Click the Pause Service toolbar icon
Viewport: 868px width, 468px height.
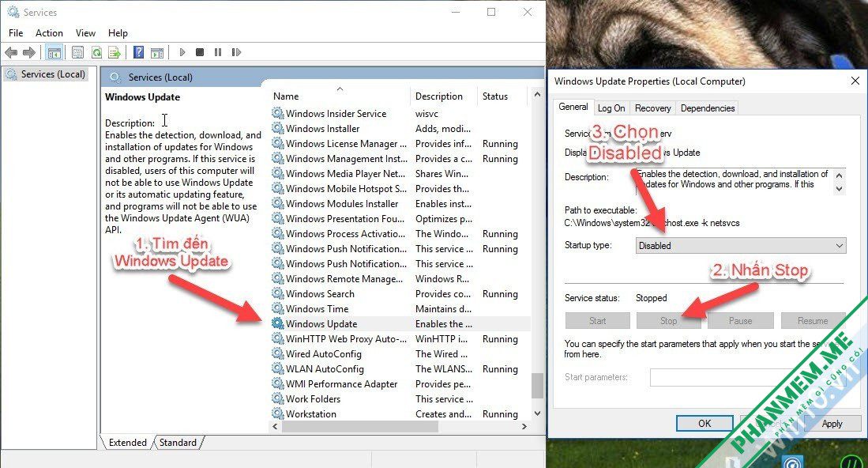218,52
